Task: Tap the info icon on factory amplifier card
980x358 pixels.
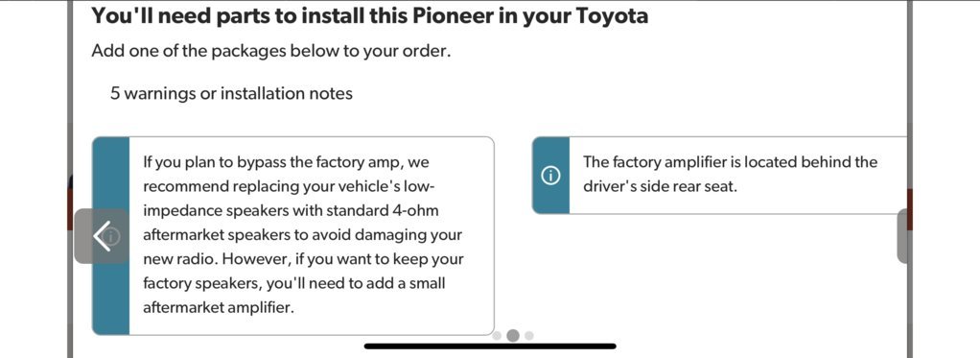Action: [550, 176]
